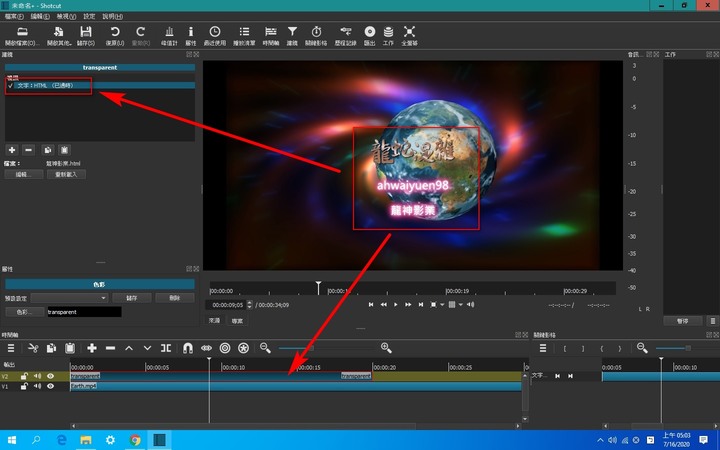Viewport: 720px width, 450px height.
Task: Ripple delete with timeline minus icon
Action: point(110,348)
